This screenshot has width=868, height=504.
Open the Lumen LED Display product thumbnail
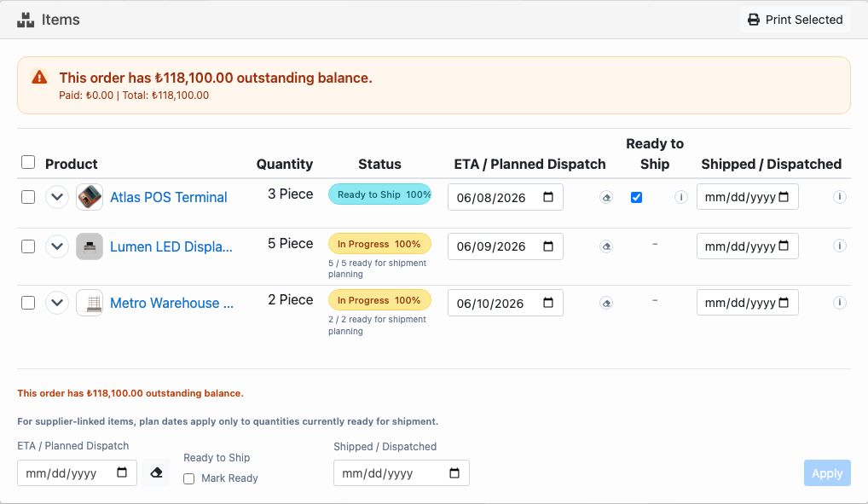pos(90,246)
